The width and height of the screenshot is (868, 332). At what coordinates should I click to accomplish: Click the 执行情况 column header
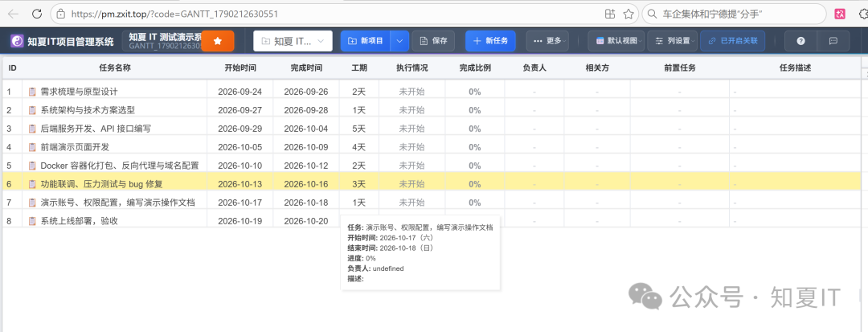(x=411, y=68)
